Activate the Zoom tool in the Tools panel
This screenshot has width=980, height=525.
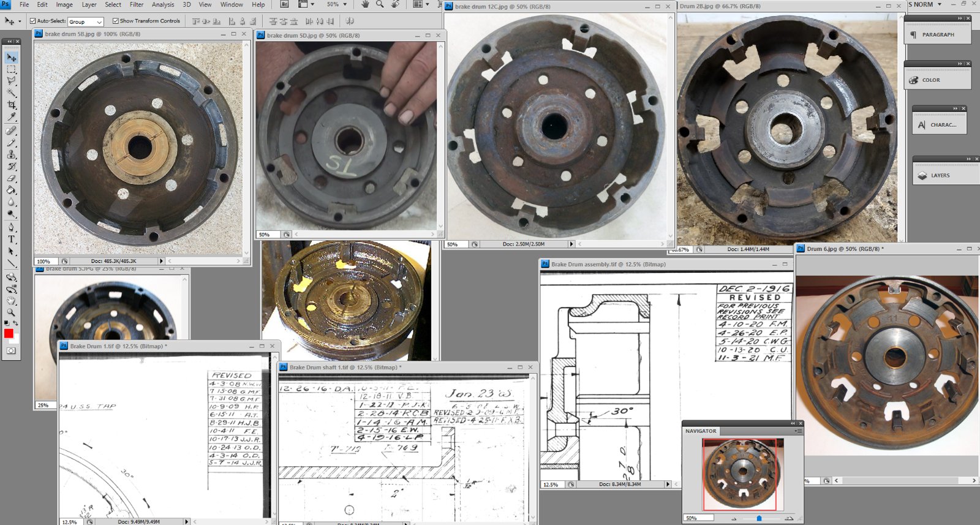point(11,312)
